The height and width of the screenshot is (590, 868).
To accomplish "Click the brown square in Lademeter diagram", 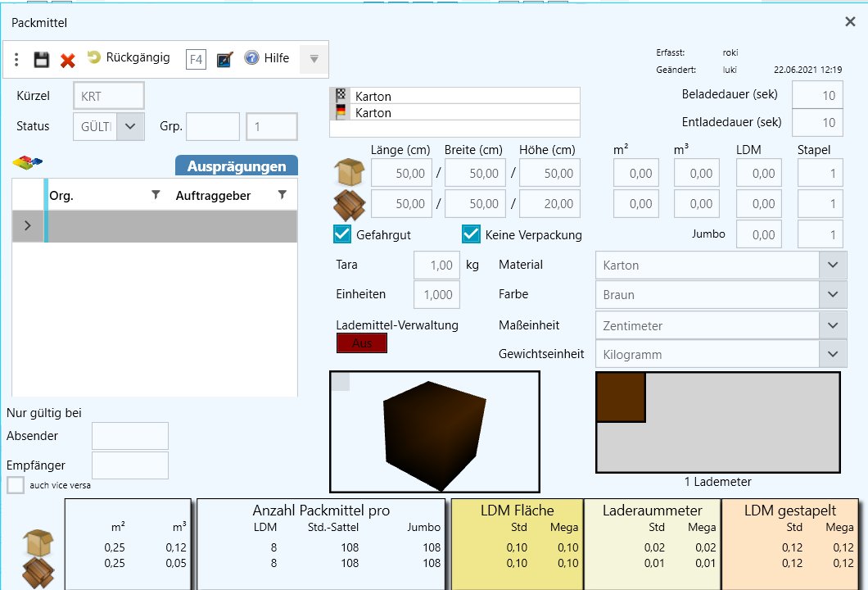I will click(621, 397).
